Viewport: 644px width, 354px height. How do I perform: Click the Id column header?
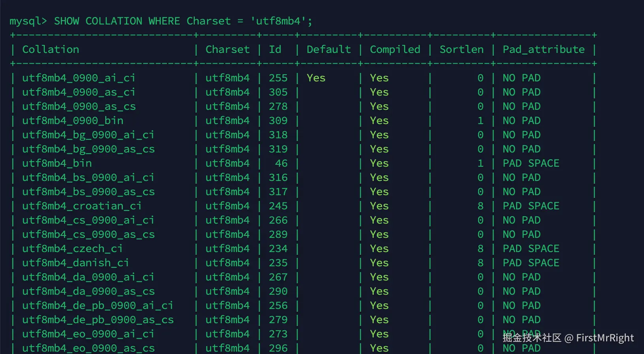[275, 49]
